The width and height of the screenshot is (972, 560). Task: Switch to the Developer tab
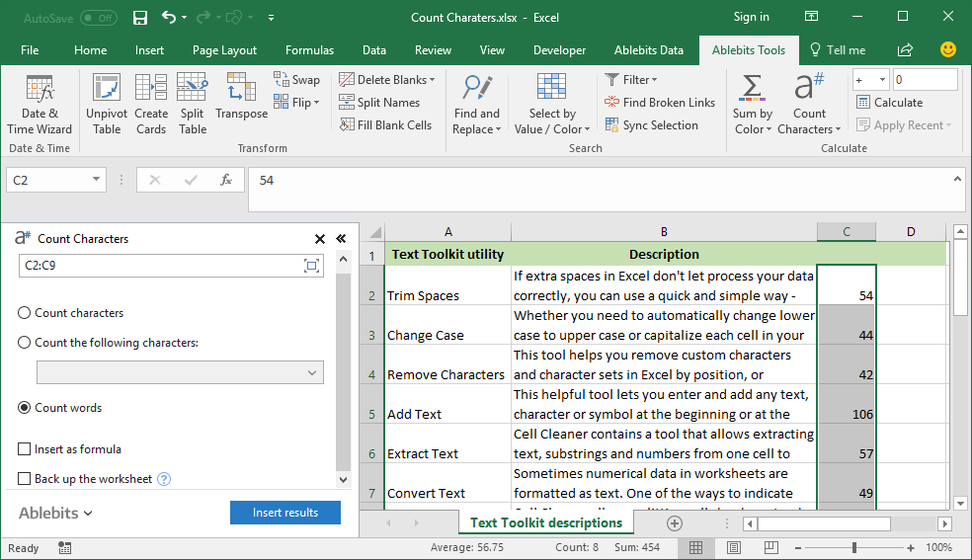click(x=559, y=50)
